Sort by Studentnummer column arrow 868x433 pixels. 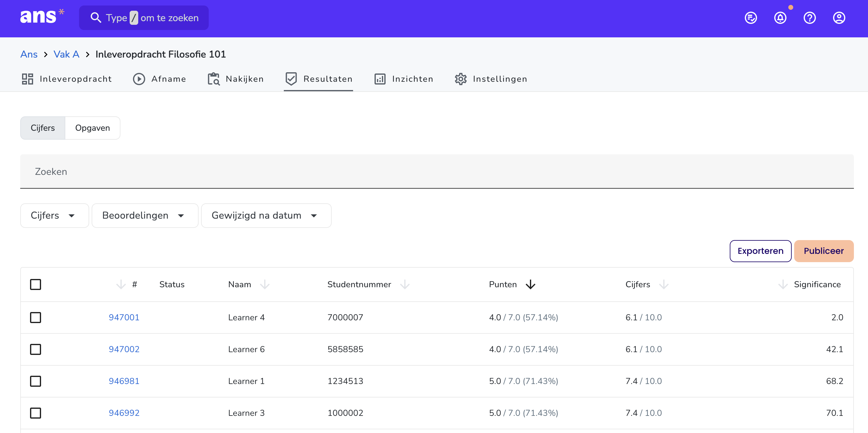(405, 284)
